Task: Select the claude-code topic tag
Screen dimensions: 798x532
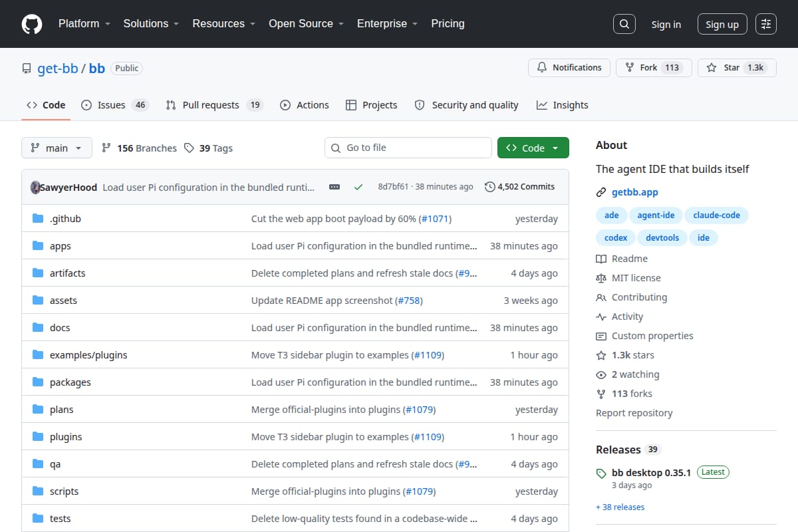Action: pyautogui.click(x=716, y=215)
